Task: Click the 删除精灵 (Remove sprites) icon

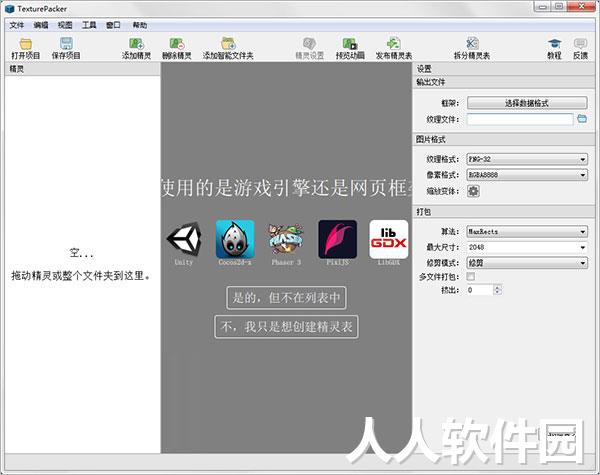Action: coord(177,44)
